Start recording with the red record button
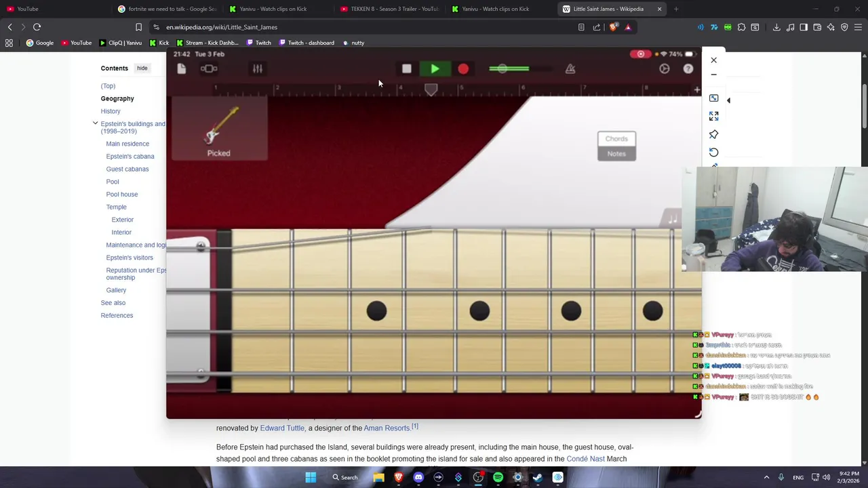Image resolution: width=868 pixels, height=488 pixels. pos(463,68)
